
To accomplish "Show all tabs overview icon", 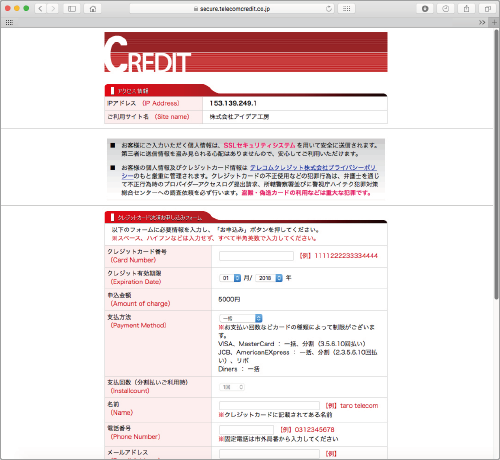I will (487, 9).
